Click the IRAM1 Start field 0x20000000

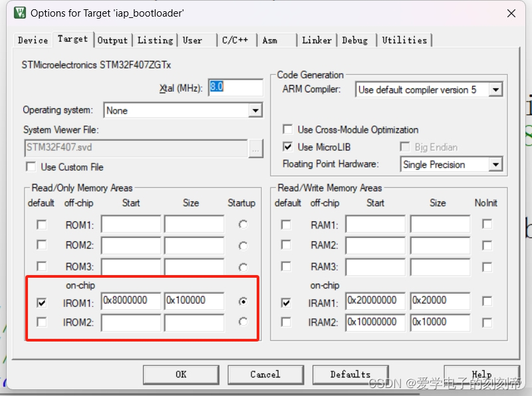tap(375, 301)
